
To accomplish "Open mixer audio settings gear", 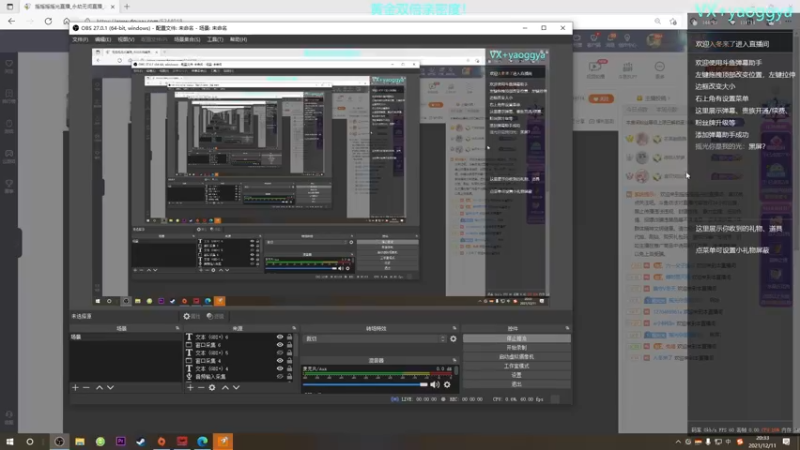I will [x=447, y=385].
